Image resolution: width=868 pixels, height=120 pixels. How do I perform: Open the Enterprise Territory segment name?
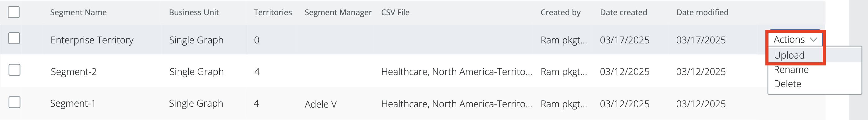click(x=92, y=40)
